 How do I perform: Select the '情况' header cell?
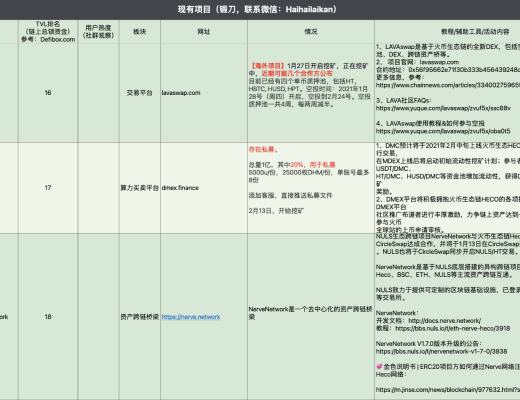tap(311, 32)
